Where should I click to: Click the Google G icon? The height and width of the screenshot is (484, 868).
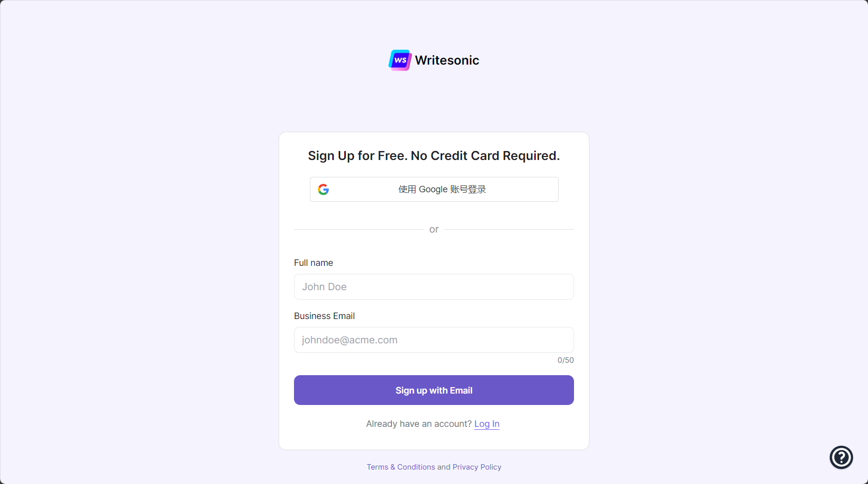pos(323,189)
